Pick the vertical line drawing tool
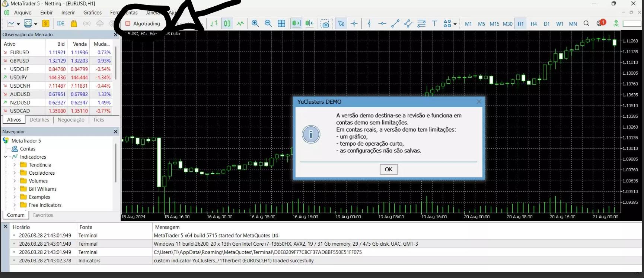Screen dimensions: 644x278 coord(369,23)
